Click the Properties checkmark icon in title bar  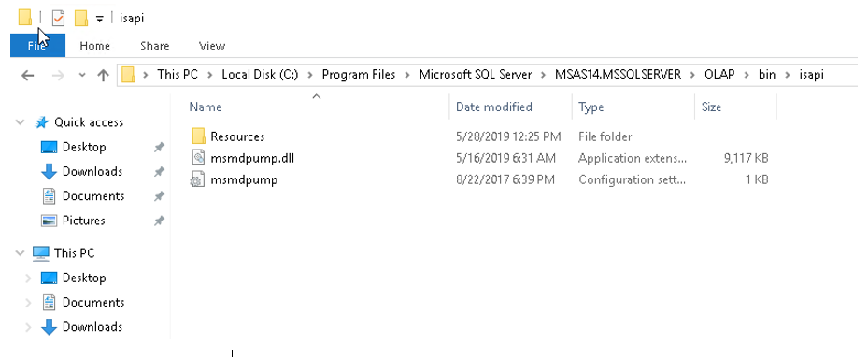click(x=58, y=19)
